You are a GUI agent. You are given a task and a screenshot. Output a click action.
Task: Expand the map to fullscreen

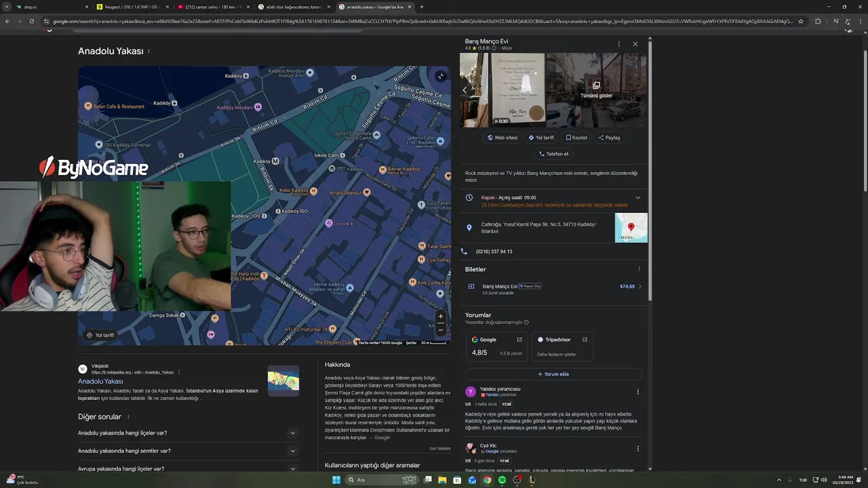click(440, 76)
